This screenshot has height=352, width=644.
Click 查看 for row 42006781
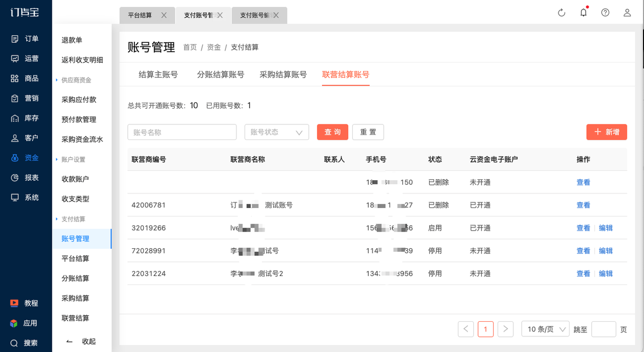click(x=583, y=205)
